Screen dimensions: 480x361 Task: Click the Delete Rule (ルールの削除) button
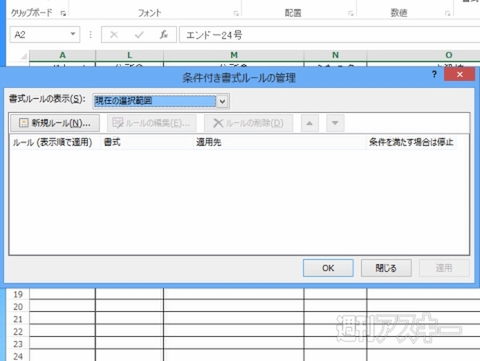pyautogui.click(x=248, y=123)
